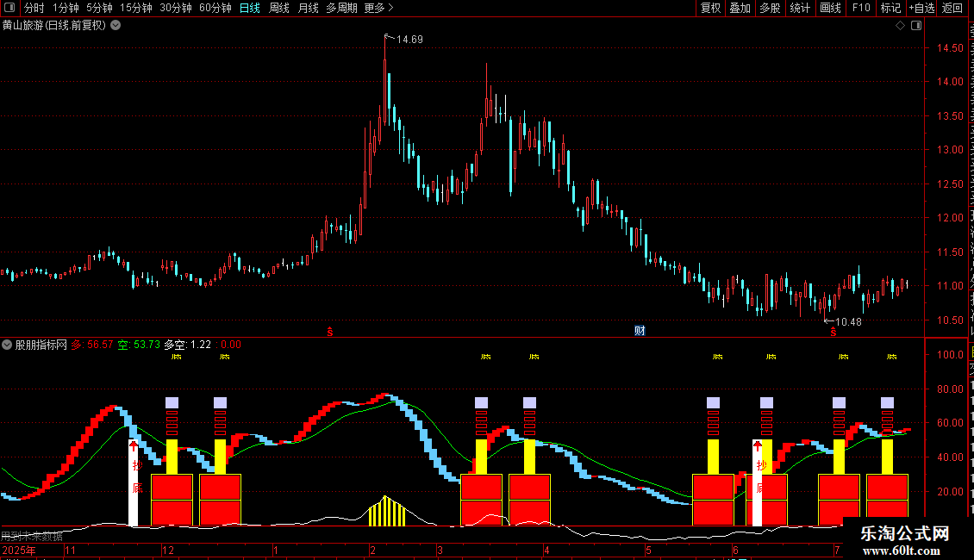Select the 30分钟 period
The width and height of the screenshot is (974, 560).
click(x=176, y=8)
